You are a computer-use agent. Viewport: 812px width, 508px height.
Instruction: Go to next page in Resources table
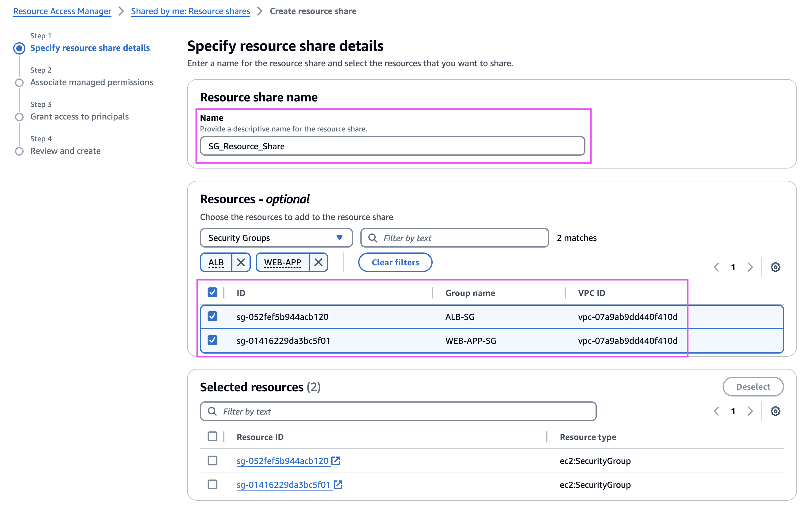tap(750, 267)
